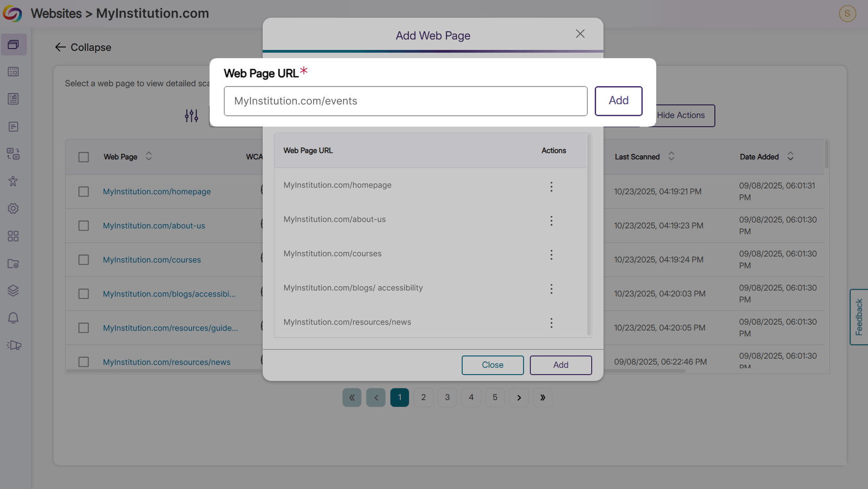Screen dimensions: 868x489
Task: Click the announcements megaphone icon
Action: point(14,345)
